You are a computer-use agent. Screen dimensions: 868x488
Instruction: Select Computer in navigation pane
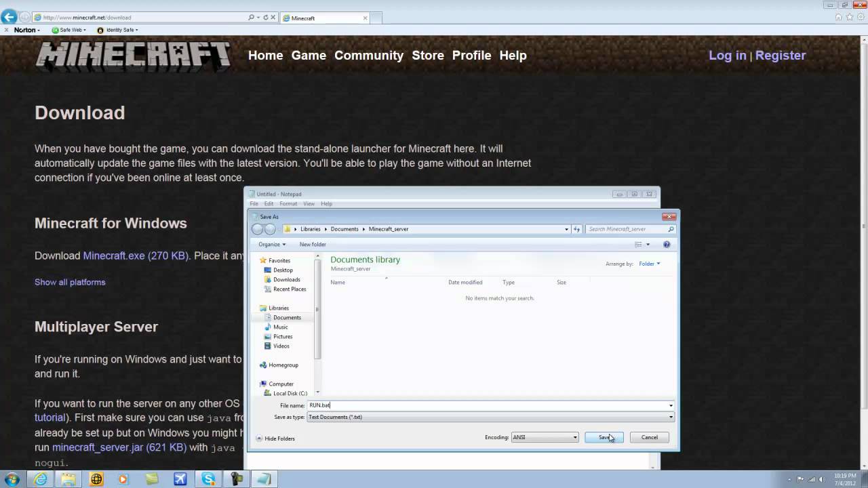[x=281, y=384]
